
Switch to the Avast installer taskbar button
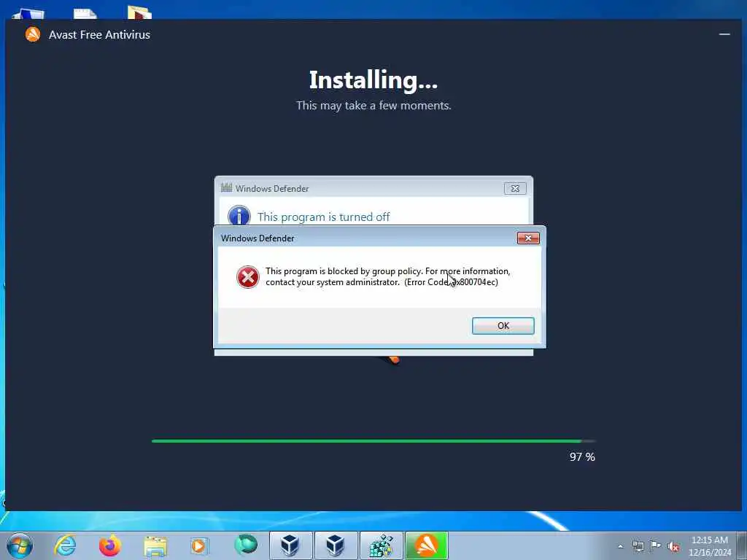click(426, 545)
